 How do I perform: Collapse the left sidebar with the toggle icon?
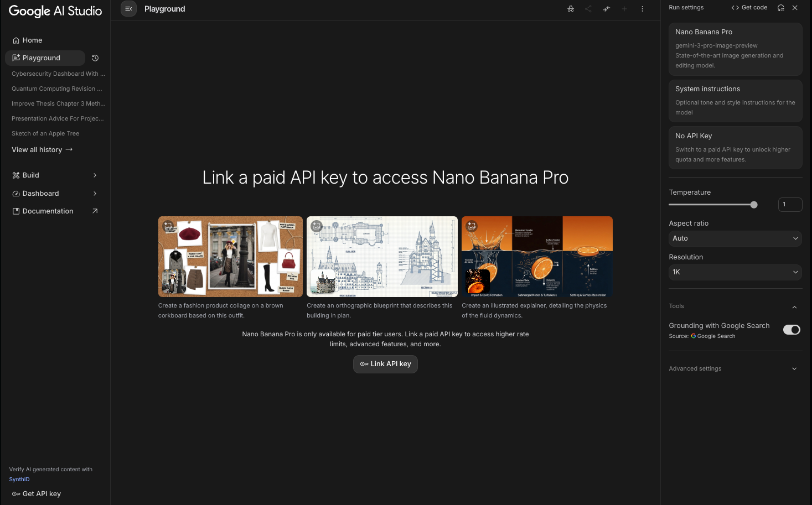click(128, 9)
